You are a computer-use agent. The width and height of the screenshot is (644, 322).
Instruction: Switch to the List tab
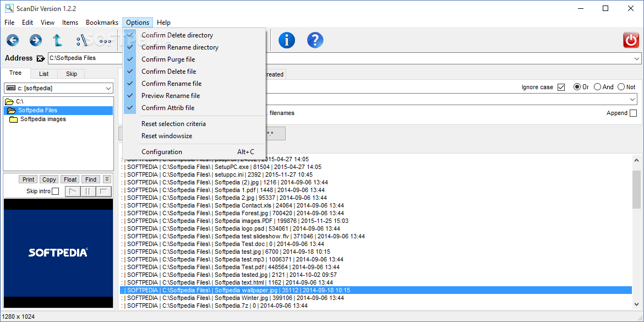coord(44,74)
